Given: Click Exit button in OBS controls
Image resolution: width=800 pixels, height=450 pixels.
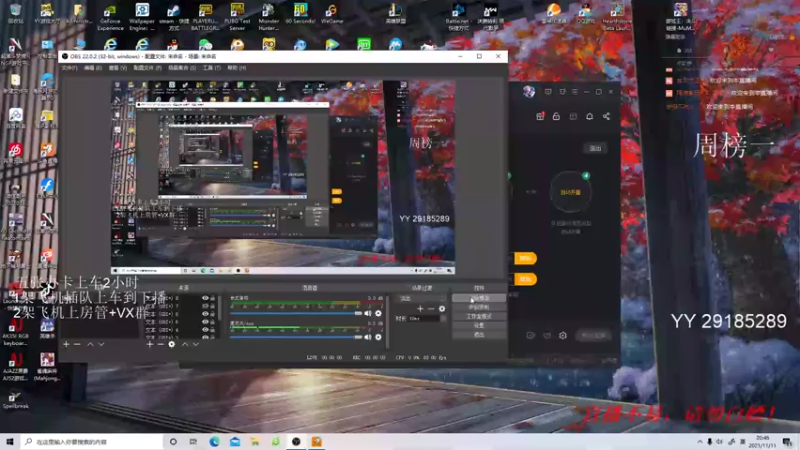Looking at the screenshot, I should click(x=479, y=335).
